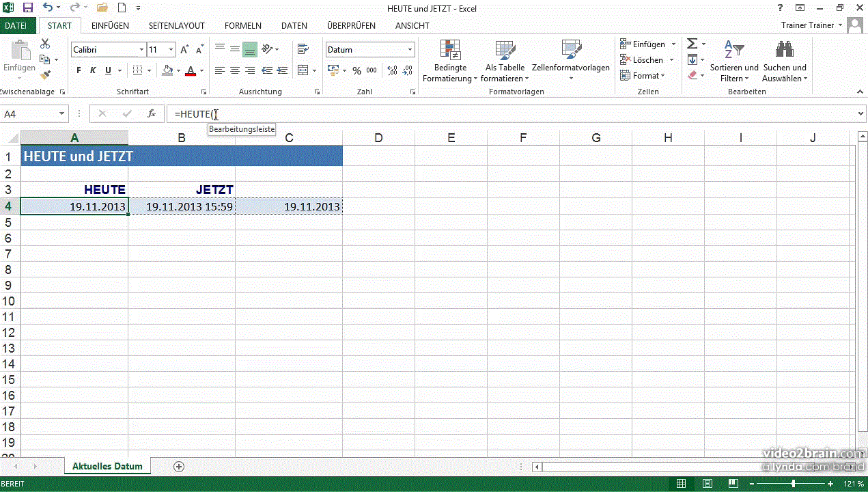Switch to the DATEN ribbon tab
Image resolution: width=868 pixels, height=492 pixels.
(294, 25)
